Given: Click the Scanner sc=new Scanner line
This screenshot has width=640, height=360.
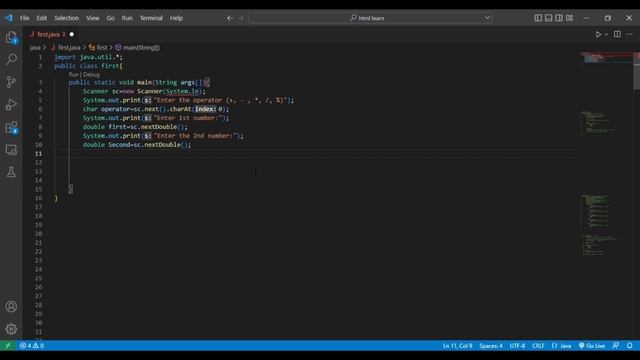Looking at the screenshot, I should (144, 91).
